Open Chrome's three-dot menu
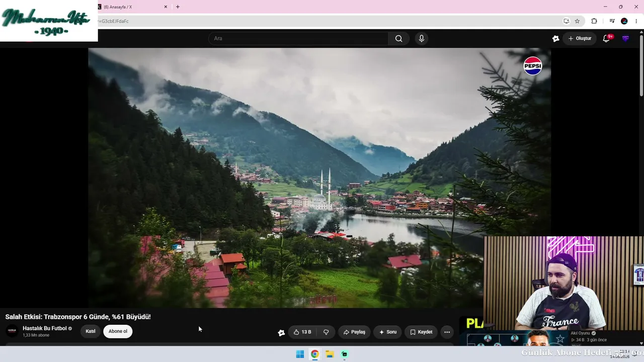 tap(636, 21)
